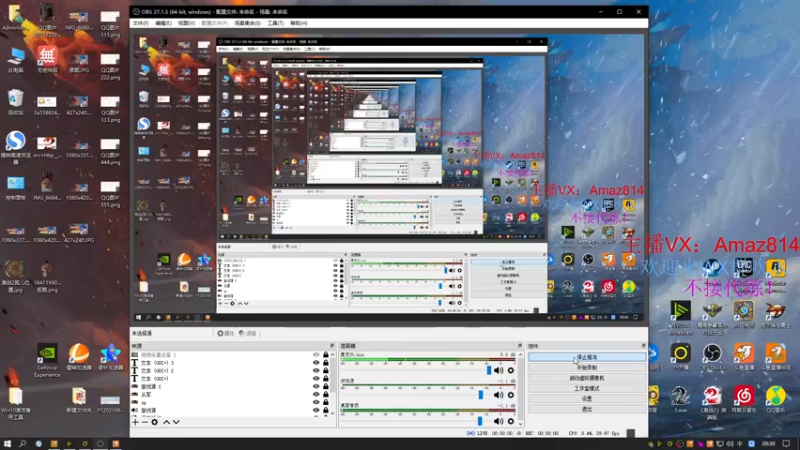The height and width of the screenshot is (450, 800).
Task: Open NVIDIA Broadcast desktop shortcut
Action: [681, 317]
